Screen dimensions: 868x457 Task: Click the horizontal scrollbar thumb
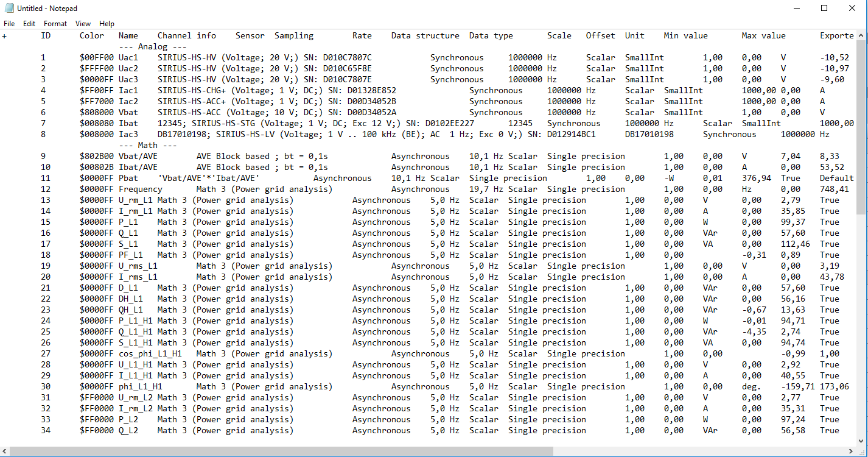281,452
